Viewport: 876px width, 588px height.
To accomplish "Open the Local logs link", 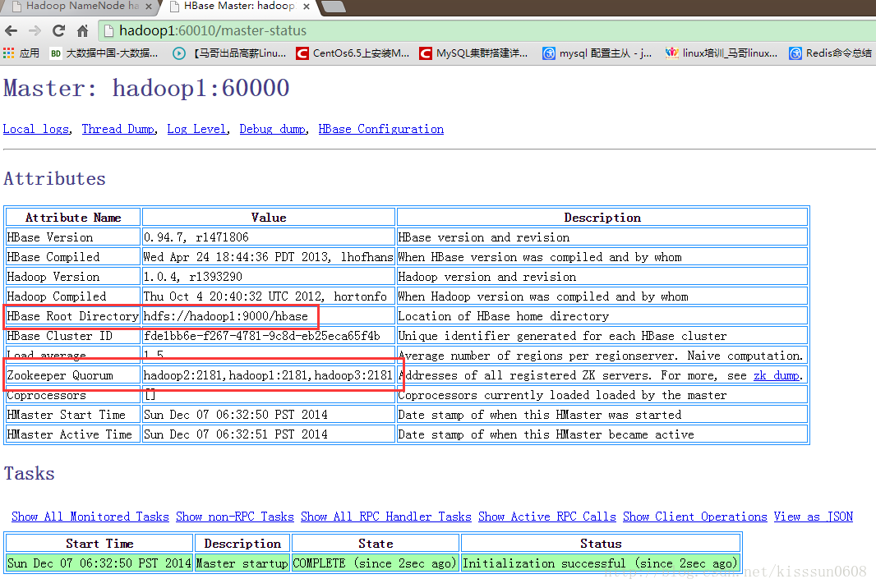I will pyautogui.click(x=36, y=129).
